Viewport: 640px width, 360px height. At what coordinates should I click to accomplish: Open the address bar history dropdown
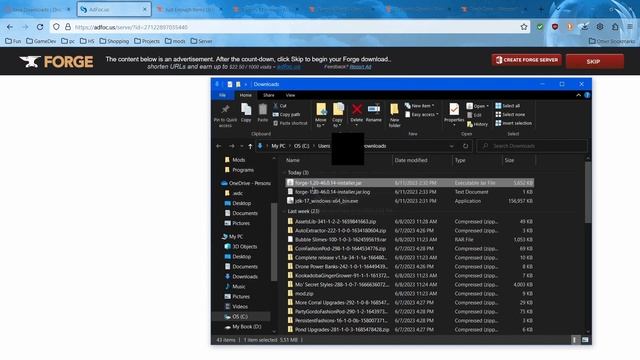point(451,146)
